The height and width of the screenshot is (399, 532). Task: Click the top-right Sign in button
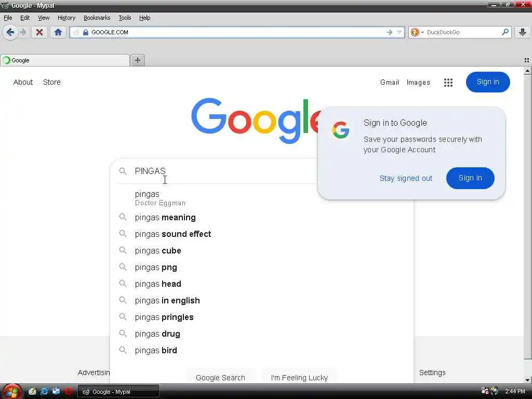(488, 82)
